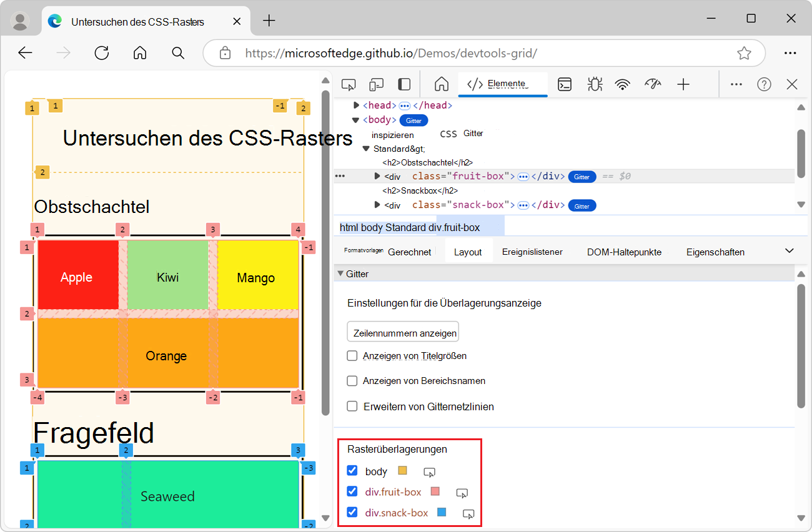
Task: Toggle Gitter badge on fruit-box div
Action: pyautogui.click(x=582, y=177)
